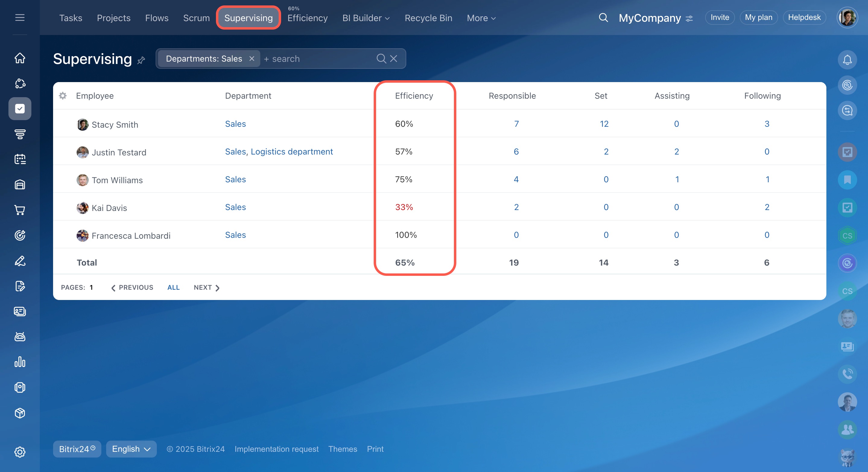Open the bar chart analytics sidebar icon

pyautogui.click(x=20, y=362)
